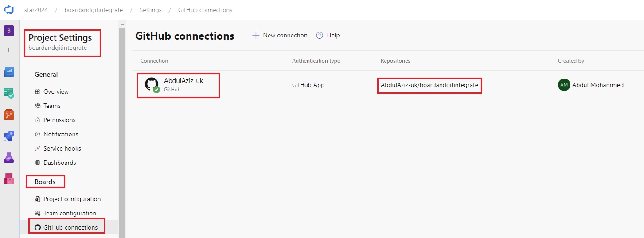Click the Abdul Mohammed creator name
Screen dimensions: 644x238
(x=598, y=85)
